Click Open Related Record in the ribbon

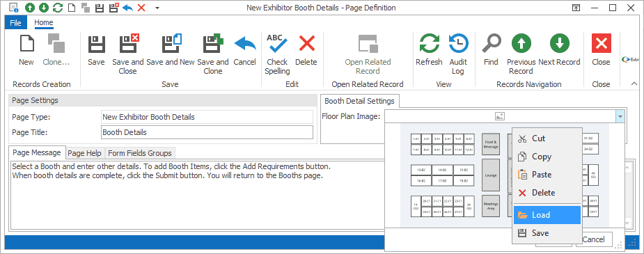coord(368,54)
